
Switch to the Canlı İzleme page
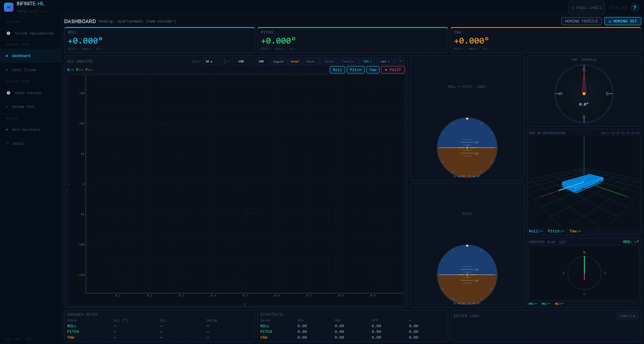click(31, 70)
